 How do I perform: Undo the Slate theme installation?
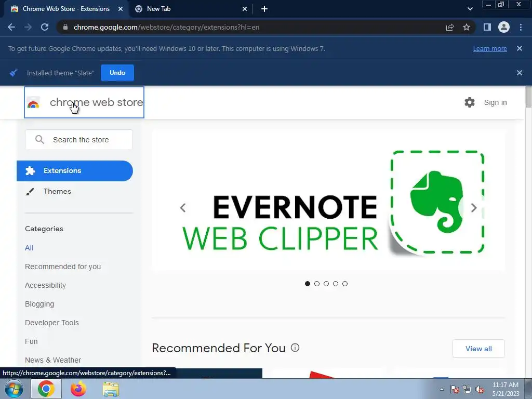(x=117, y=73)
